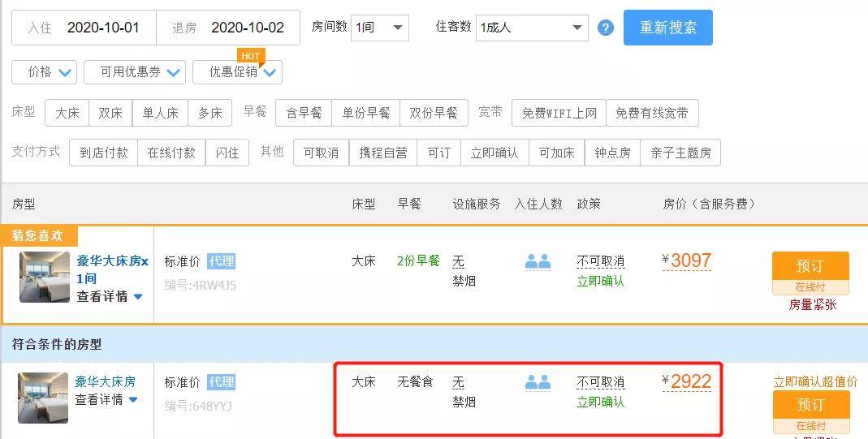868x439 pixels.
Task: Enable the 免费WIFI上网 filter
Action: (x=559, y=113)
